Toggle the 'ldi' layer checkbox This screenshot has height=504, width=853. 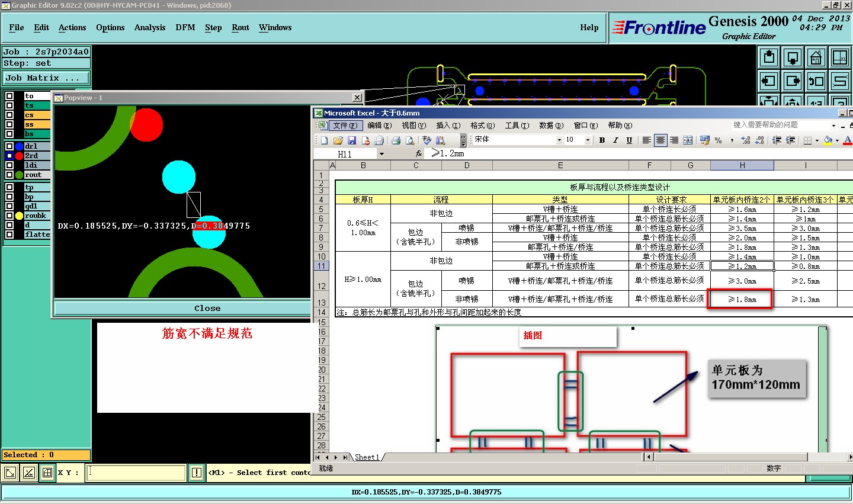[x=9, y=165]
